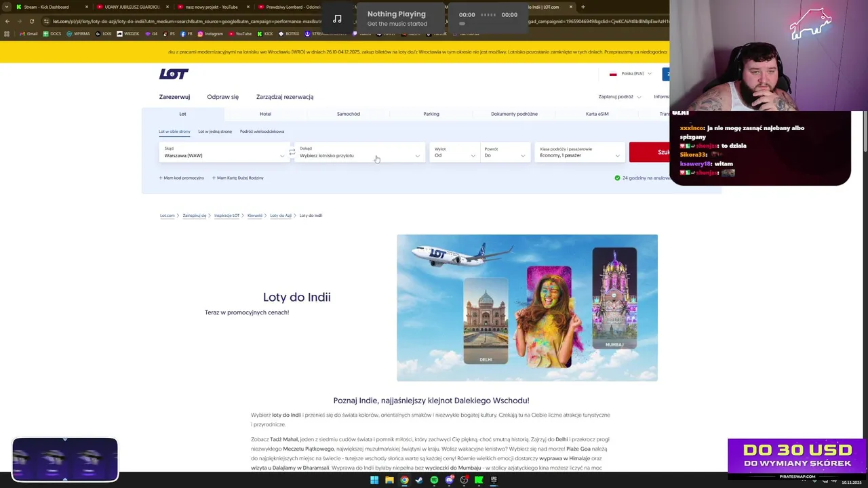Open KICK bookmark

[x=265, y=34]
